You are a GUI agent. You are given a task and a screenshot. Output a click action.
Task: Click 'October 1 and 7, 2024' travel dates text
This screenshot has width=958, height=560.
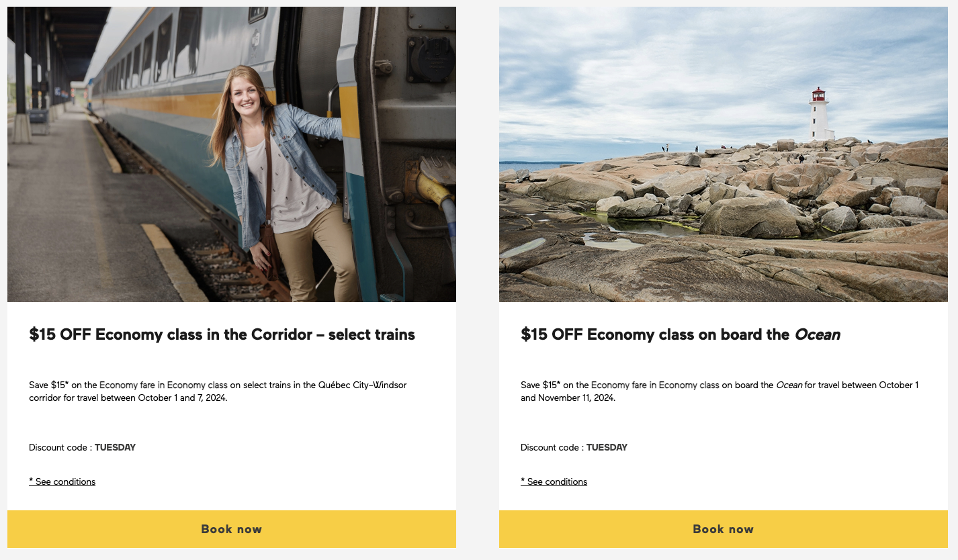[x=183, y=398]
